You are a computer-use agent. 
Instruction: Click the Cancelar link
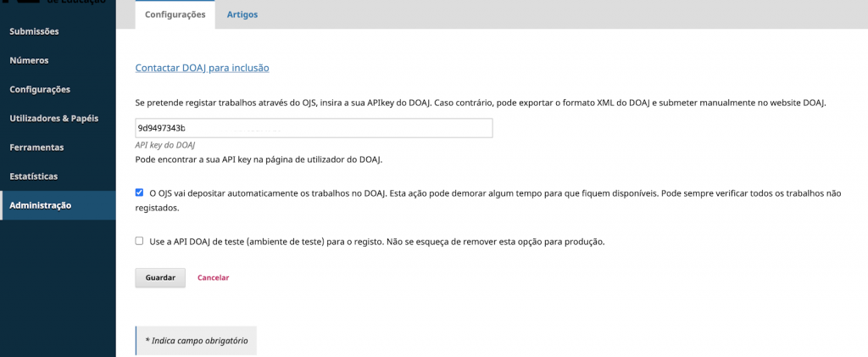click(213, 278)
